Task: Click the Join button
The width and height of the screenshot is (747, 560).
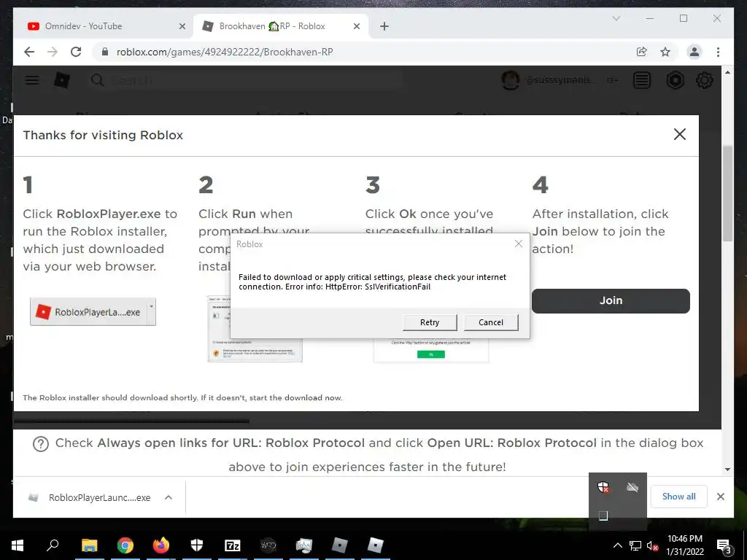Action: pyautogui.click(x=611, y=300)
